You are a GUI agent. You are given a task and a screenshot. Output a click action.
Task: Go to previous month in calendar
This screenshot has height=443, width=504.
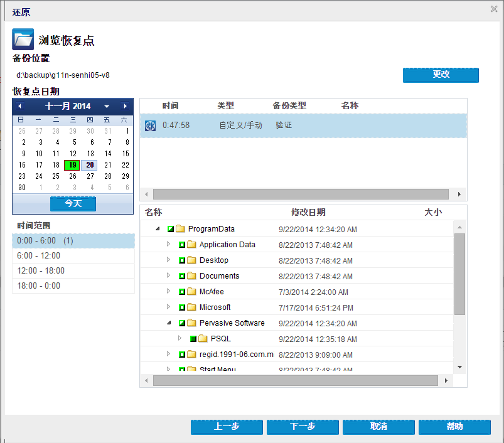[x=20, y=106]
